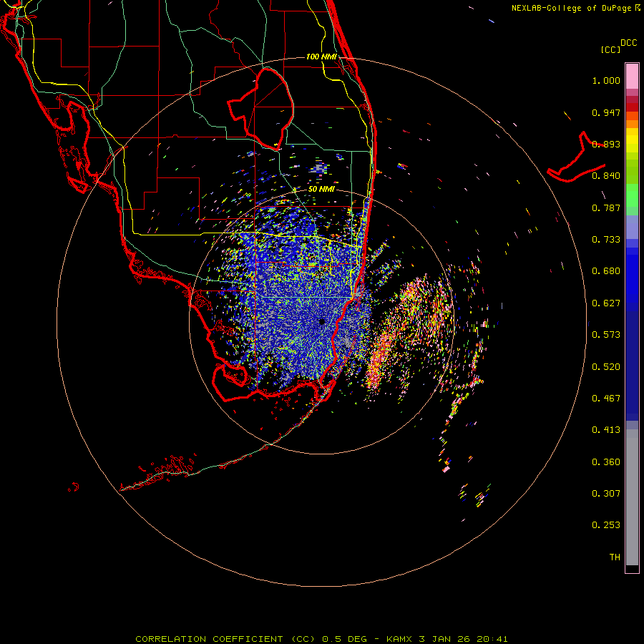Click the 50 NMI range ring label
The width and height of the screenshot is (644, 644).
pos(321,190)
